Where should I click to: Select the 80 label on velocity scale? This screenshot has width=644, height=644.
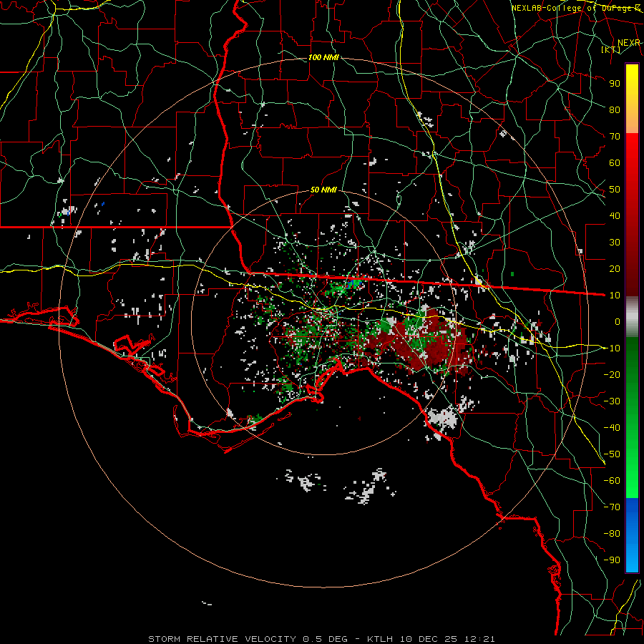pos(615,109)
